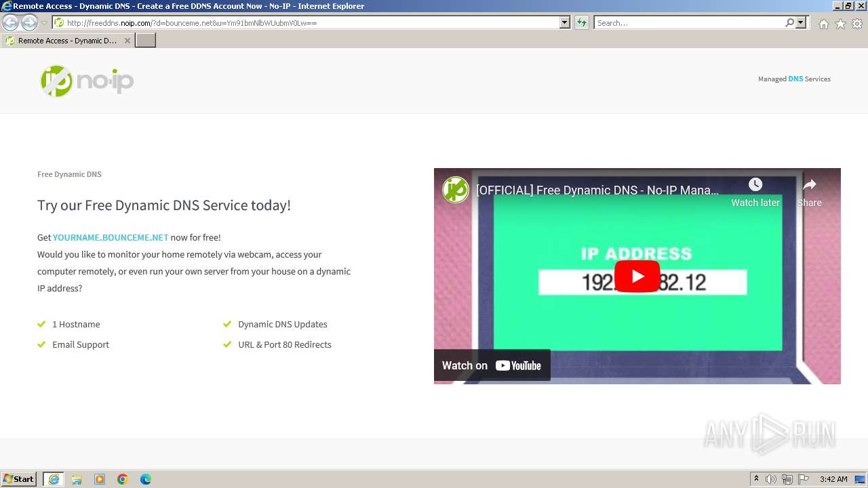Click inside the Search box
The image size is (868, 488).
point(688,22)
